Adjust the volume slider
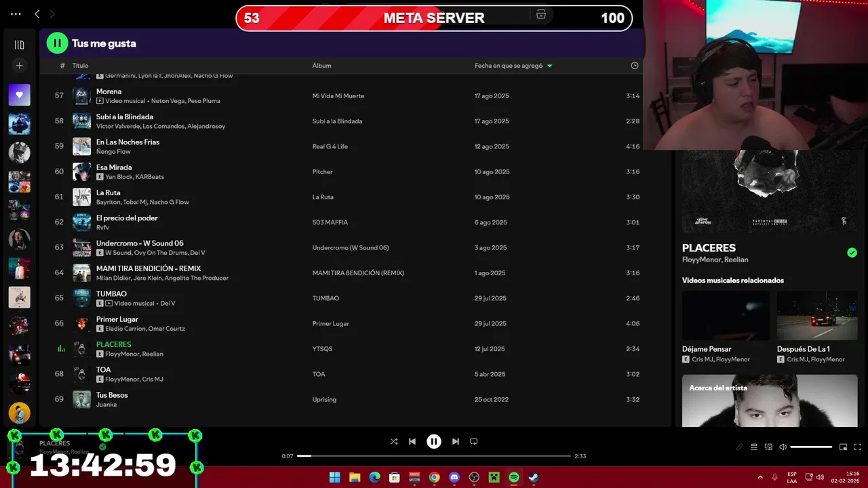The height and width of the screenshot is (488, 868). pyautogui.click(x=811, y=447)
